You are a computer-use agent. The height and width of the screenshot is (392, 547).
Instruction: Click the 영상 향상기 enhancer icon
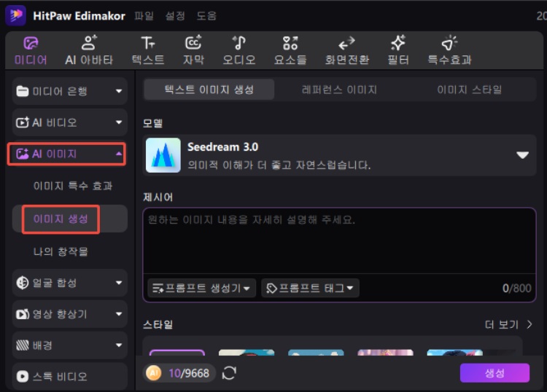(23, 314)
